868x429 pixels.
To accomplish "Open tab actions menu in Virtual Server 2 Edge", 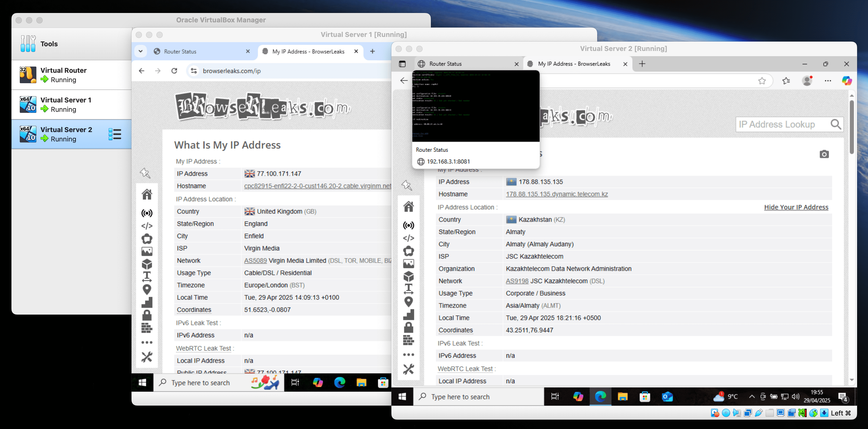I will pos(402,64).
